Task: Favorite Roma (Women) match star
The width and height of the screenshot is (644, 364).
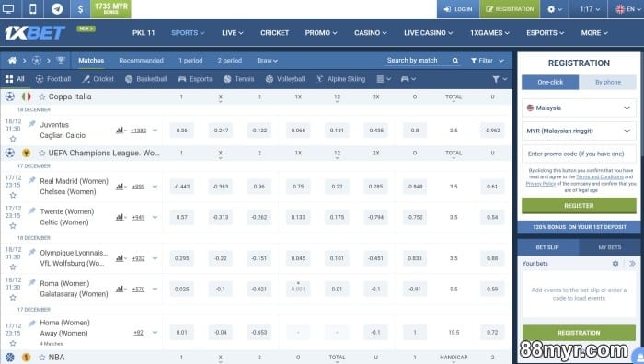Action: pos(13,298)
